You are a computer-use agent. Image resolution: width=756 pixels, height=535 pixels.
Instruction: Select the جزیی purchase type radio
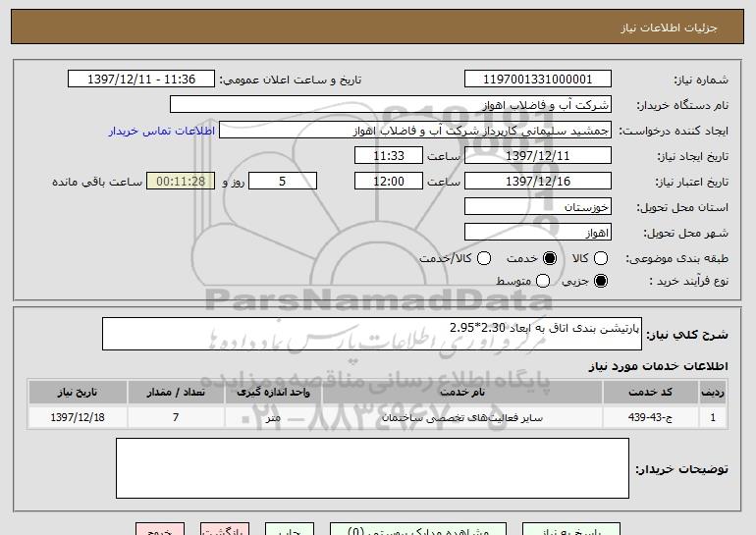(601, 281)
